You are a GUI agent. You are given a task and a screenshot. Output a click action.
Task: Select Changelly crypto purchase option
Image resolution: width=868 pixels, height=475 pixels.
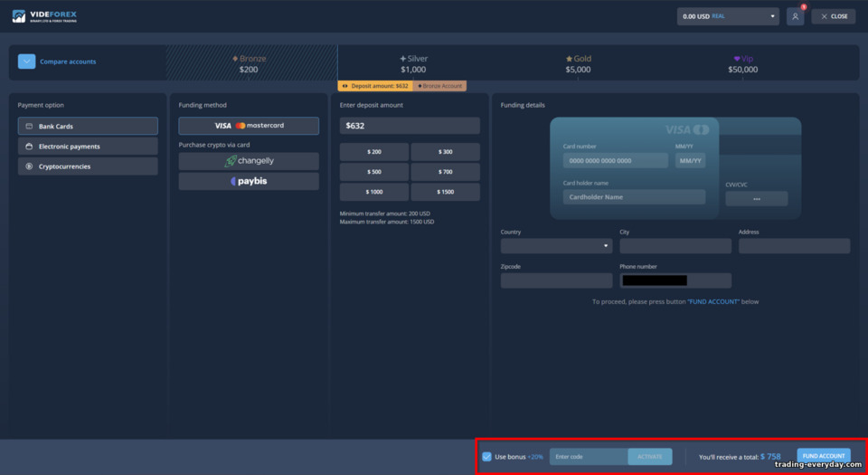click(249, 161)
